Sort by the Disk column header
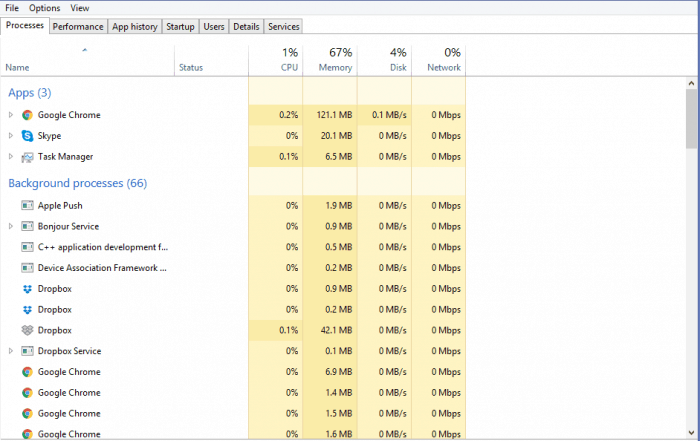This screenshot has width=700, height=441. tap(384, 60)
